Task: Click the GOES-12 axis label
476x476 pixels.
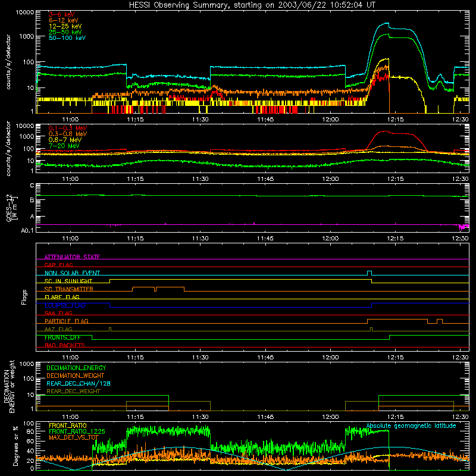Action: pos(12,208)
